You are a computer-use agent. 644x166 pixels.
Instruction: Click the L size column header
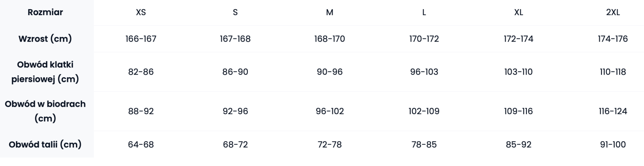(x=424, y=12)
